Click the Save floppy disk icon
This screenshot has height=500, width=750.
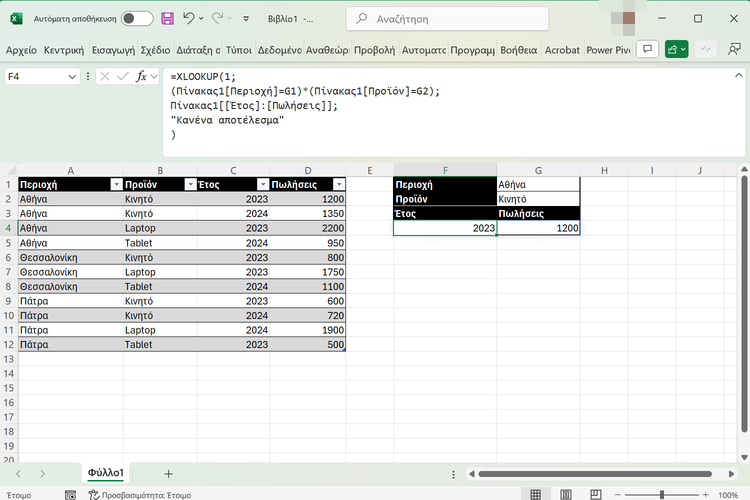[x=167, y=19]
